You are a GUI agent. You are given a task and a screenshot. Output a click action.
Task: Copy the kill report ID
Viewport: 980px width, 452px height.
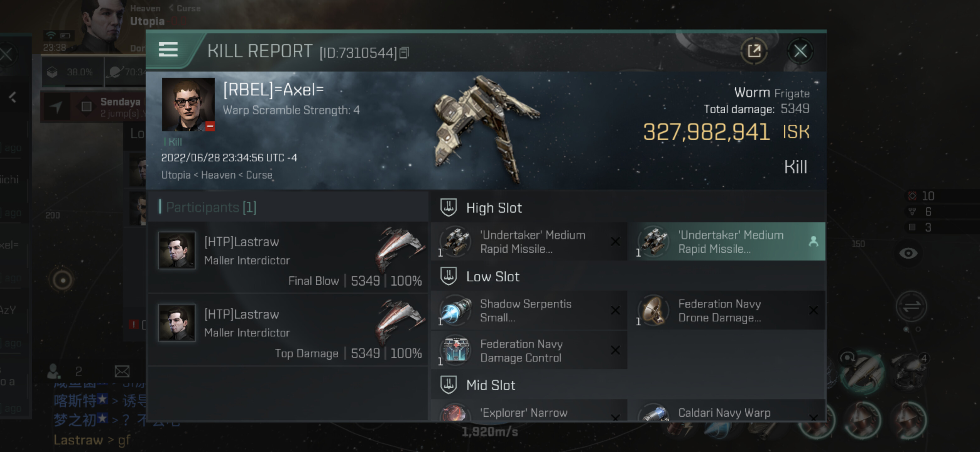point(404,53)
